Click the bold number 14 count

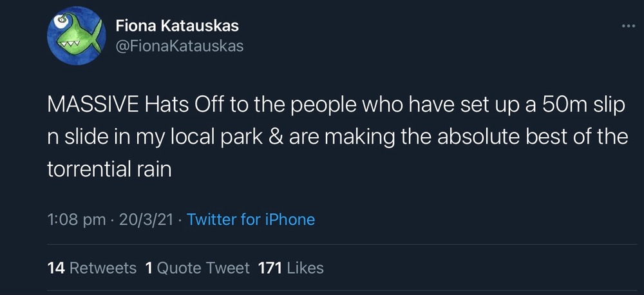pyautogui.click(x=56, y=267)
